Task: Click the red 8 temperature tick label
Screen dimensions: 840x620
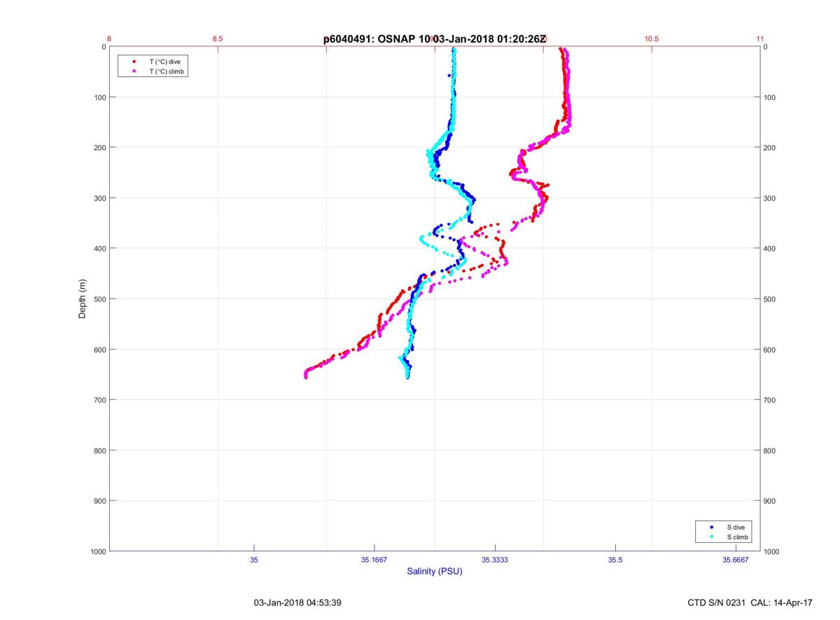Action: (109, 39)
